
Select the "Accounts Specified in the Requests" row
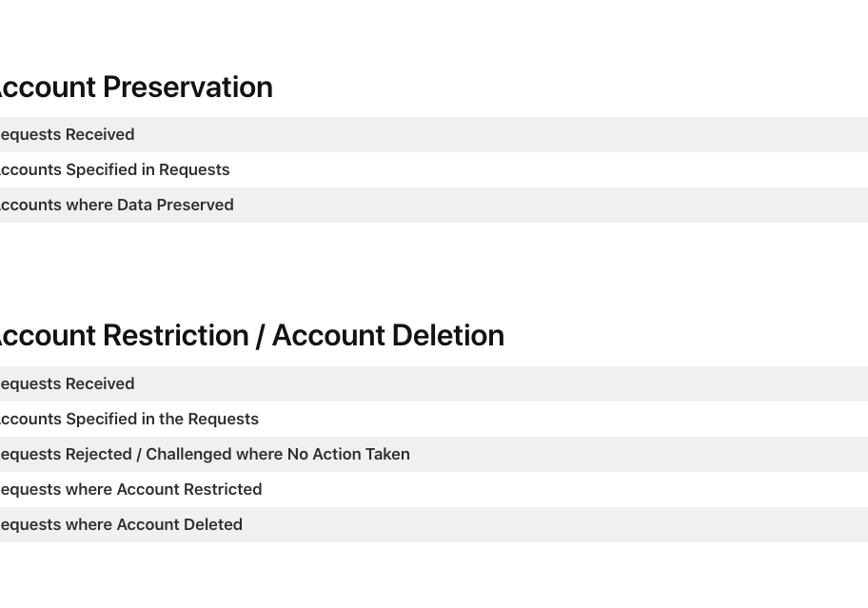tap(127, 420)
